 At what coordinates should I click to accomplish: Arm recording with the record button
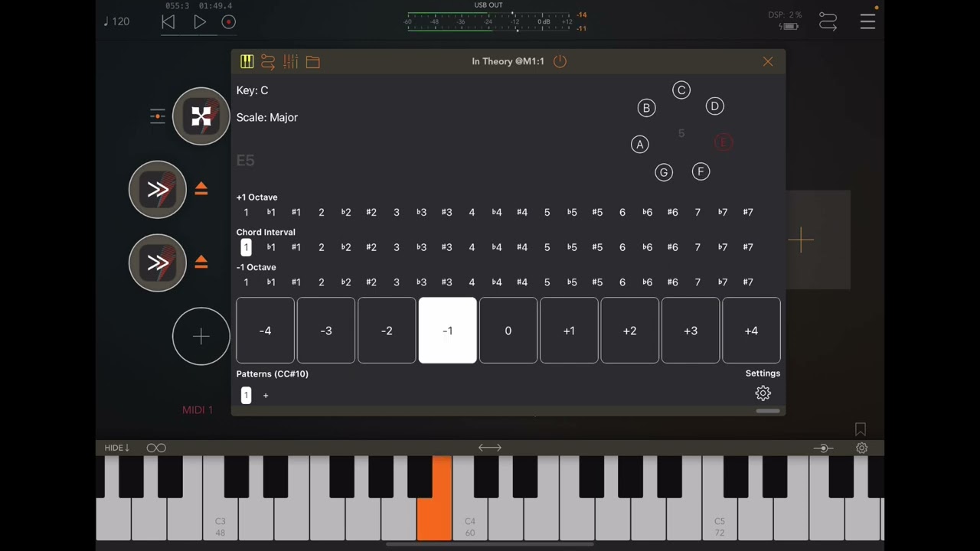pos(228,22)
